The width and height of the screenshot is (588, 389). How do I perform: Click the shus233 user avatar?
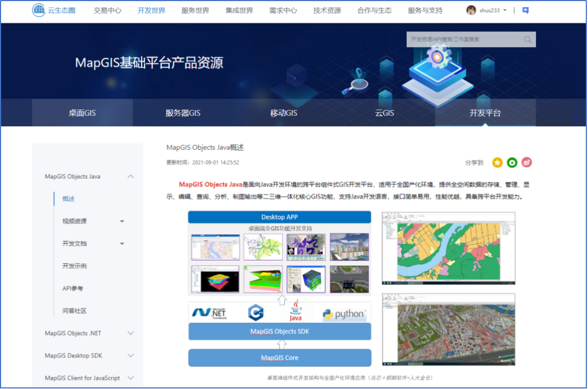[471, 10]
